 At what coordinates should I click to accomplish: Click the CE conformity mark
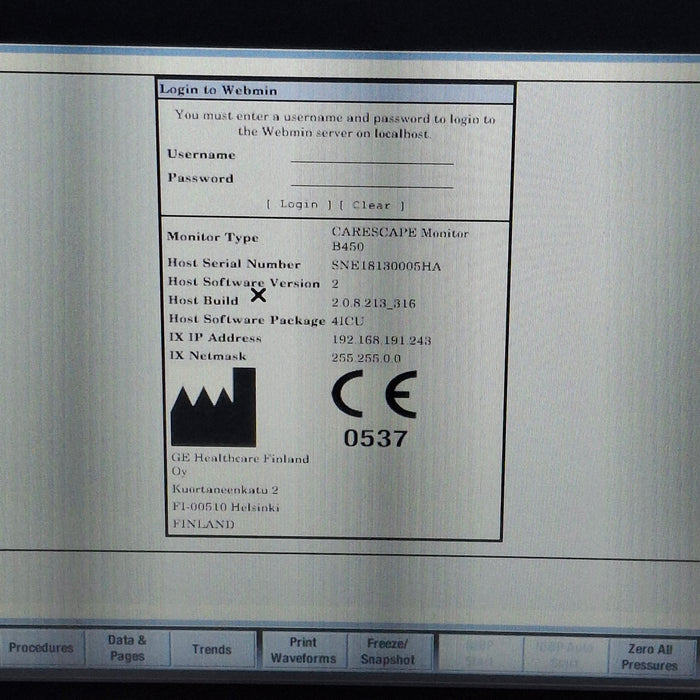pyautogui.click(x=374, y=394)
